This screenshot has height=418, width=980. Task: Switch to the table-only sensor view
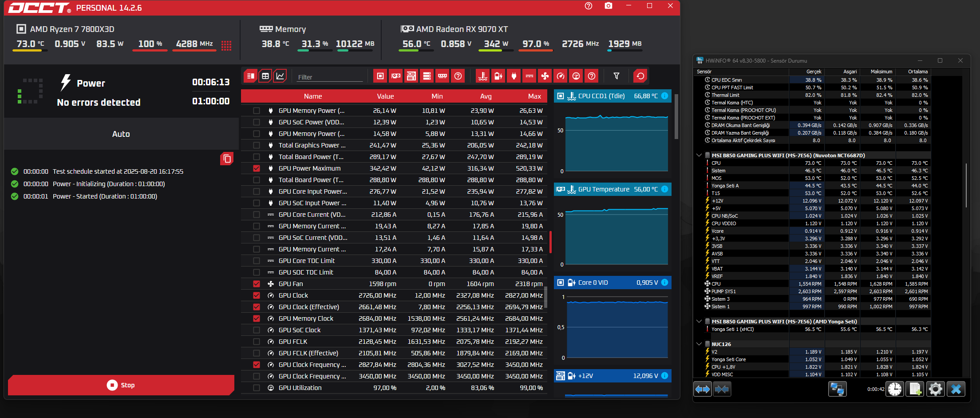click(265, 76)
